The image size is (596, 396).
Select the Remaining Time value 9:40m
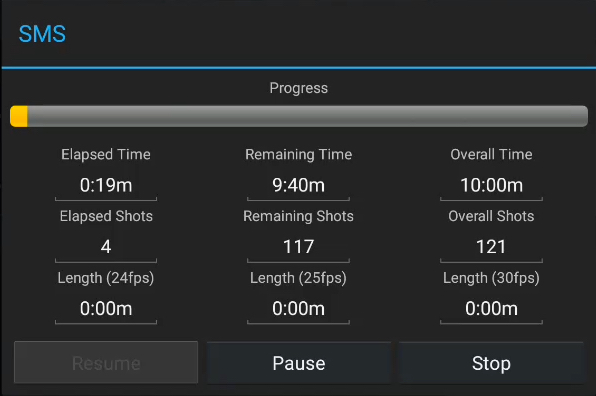[298, 186]
